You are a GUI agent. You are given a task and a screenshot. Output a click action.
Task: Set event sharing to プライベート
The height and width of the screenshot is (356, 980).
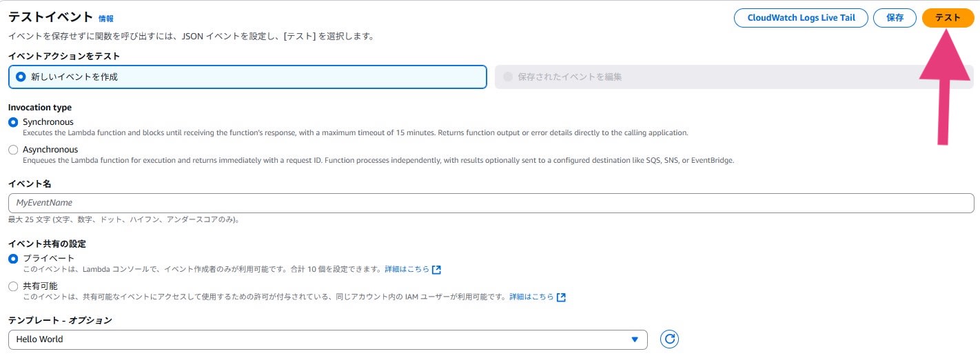(13, 258)
